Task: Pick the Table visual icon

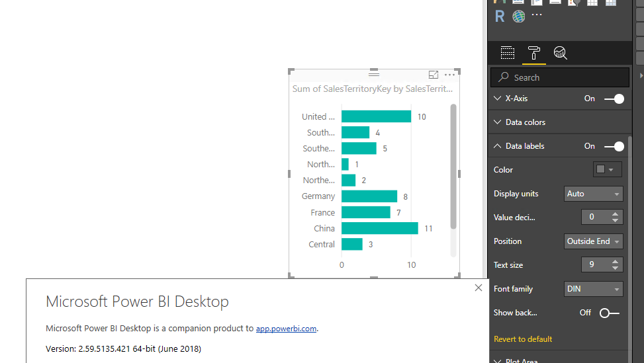Action: 592,3
